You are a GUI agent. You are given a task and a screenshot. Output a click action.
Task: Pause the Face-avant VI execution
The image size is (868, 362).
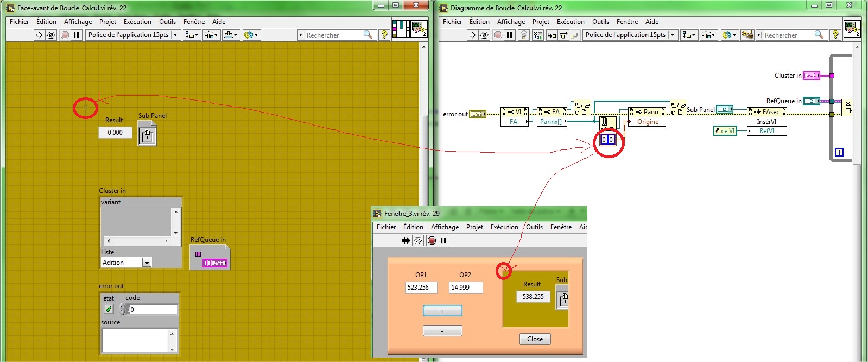point(77,35)
